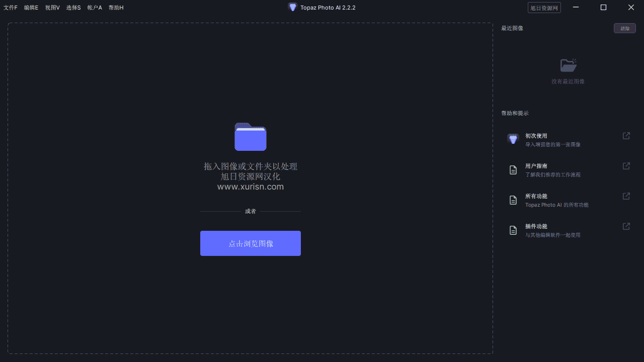Open the 帐户A menu
The image size is (644, 362).
95,8
